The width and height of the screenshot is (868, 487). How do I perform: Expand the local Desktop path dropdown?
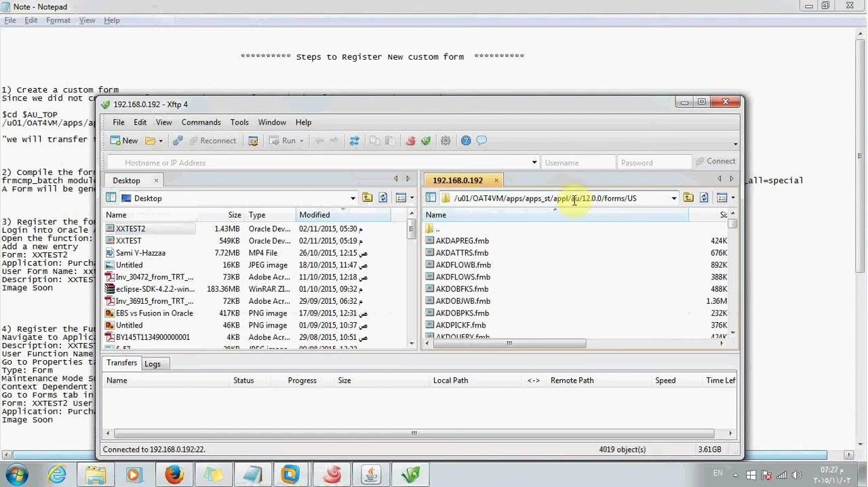coord(353,199)
